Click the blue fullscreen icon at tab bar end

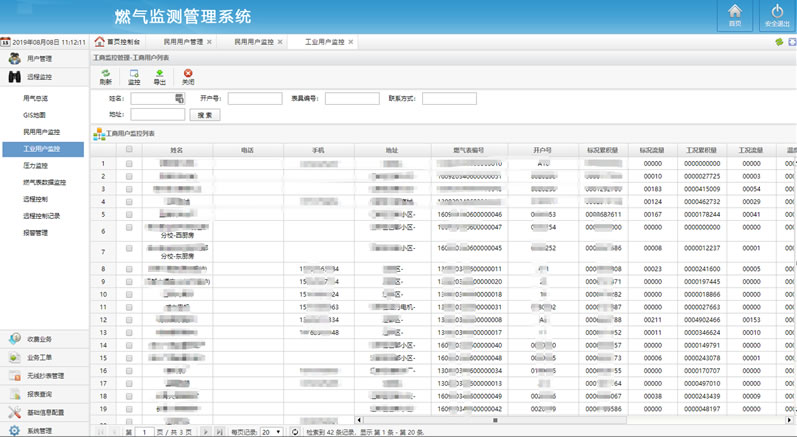point(792,42)
